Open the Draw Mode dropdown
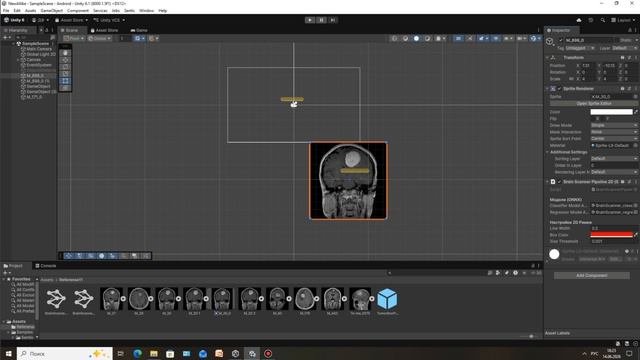 (x=614, y=125)
